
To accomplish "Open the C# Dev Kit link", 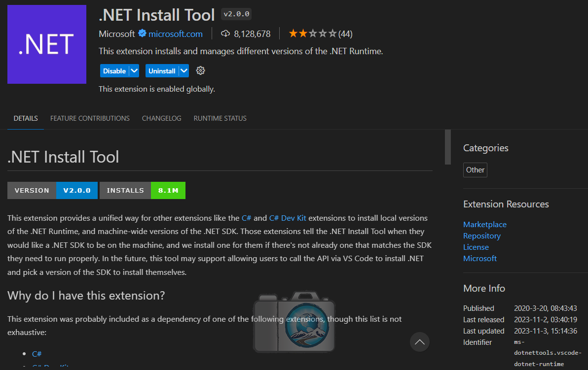I will (288, 218).
